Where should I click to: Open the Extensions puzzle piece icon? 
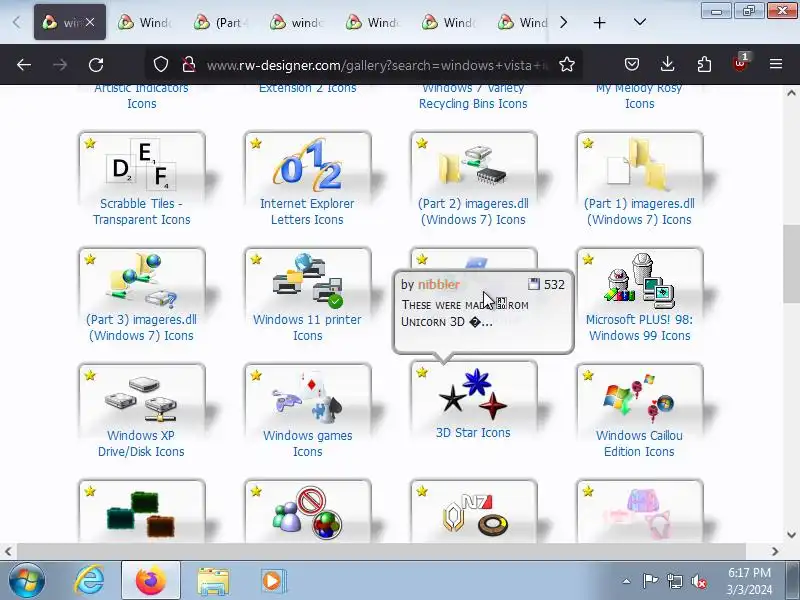tap(704, 65)
